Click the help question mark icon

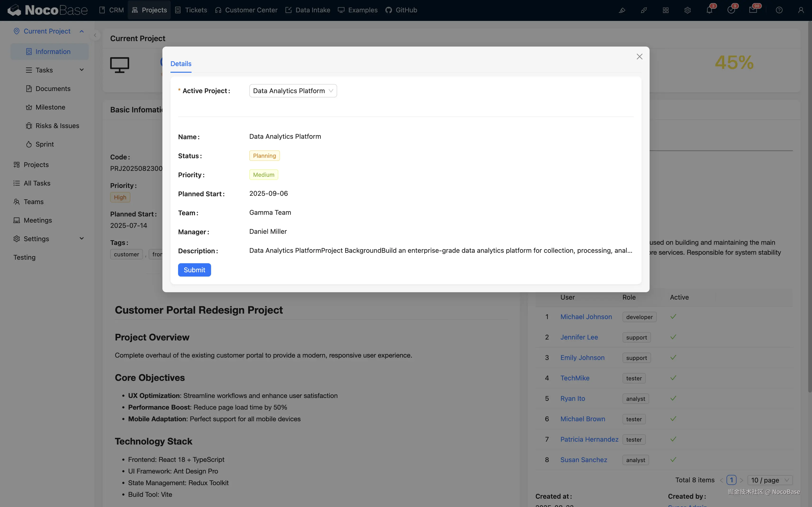click(x=779, y=10)
